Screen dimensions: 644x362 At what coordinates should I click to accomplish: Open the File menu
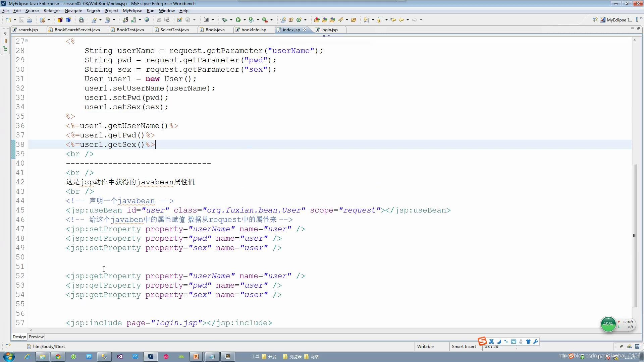(5, 11)
